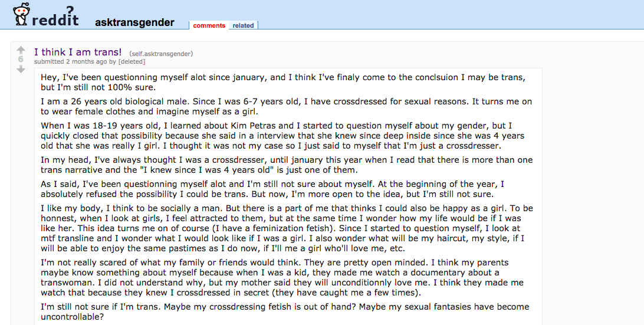Switch to the comments tab
This screenshot has width=644, height=325.
tap(209, 25)
